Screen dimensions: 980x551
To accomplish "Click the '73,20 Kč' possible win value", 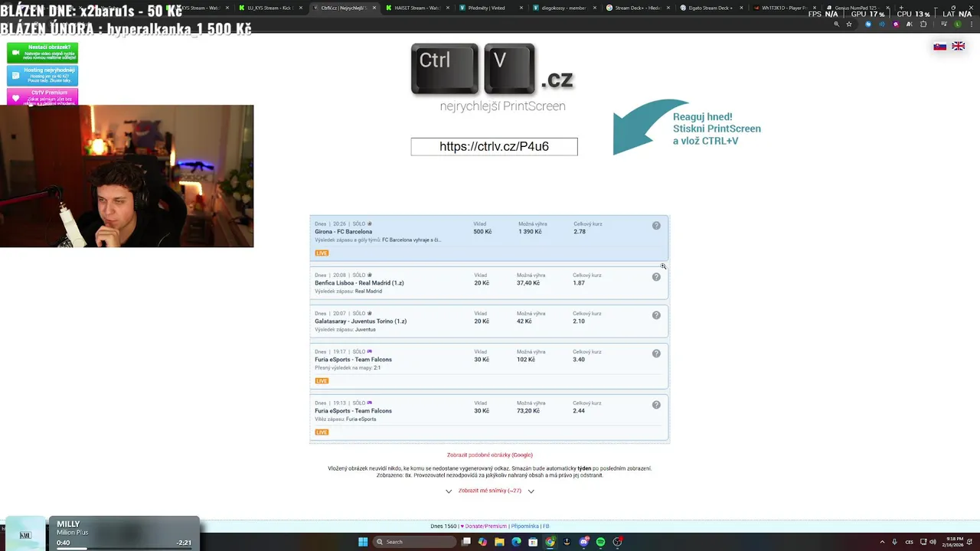I will 528,411.
